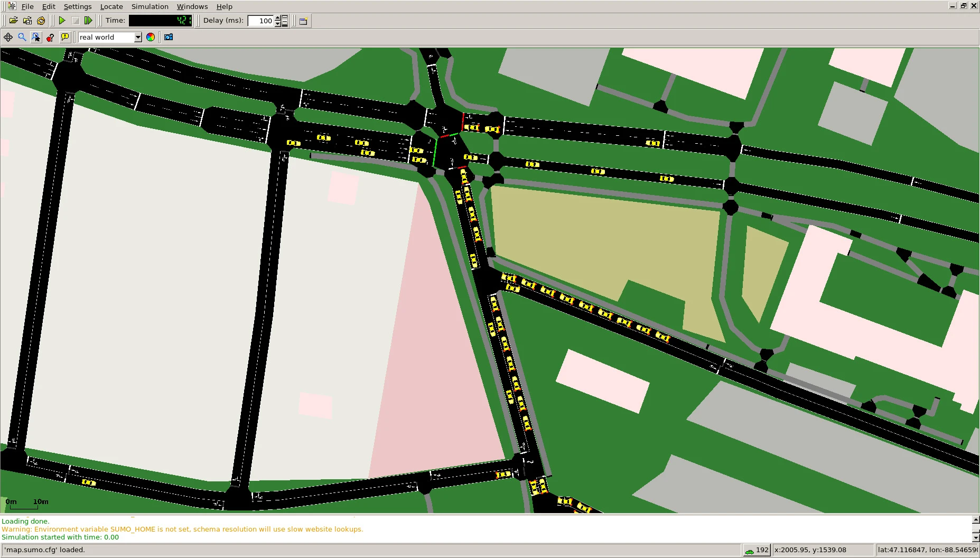Activate the zoom magnifier tool
The image size is (980, 558).
[22, 37]
